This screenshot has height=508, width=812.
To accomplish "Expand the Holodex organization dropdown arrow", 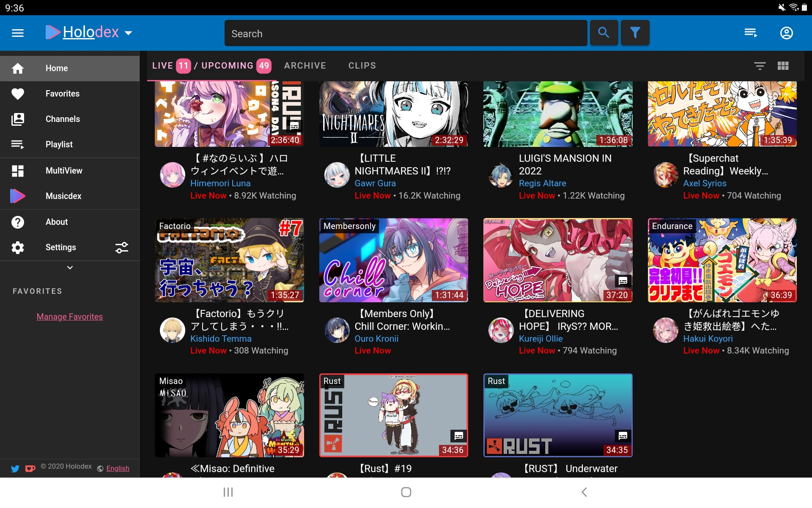I will point(129,33).
